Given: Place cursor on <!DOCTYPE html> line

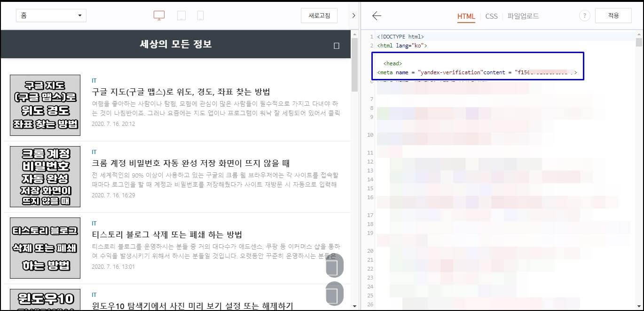Looking at the screenshot, I should click(401, 37).
